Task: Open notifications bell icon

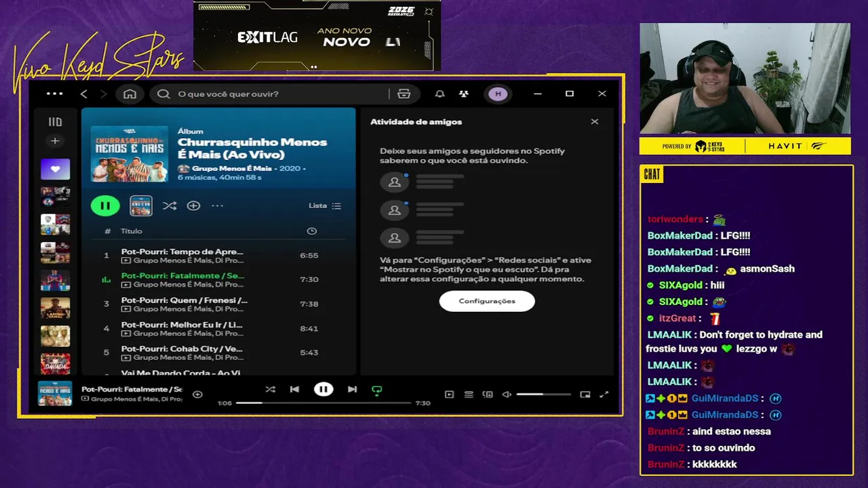Action: click(x=439, y=94)
